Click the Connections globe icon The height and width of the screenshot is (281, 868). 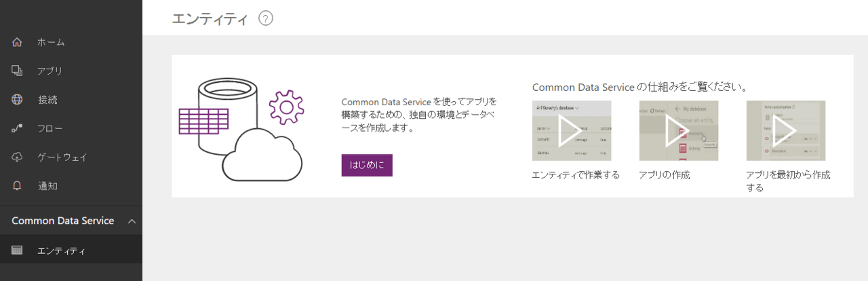(x=17, y=100)
